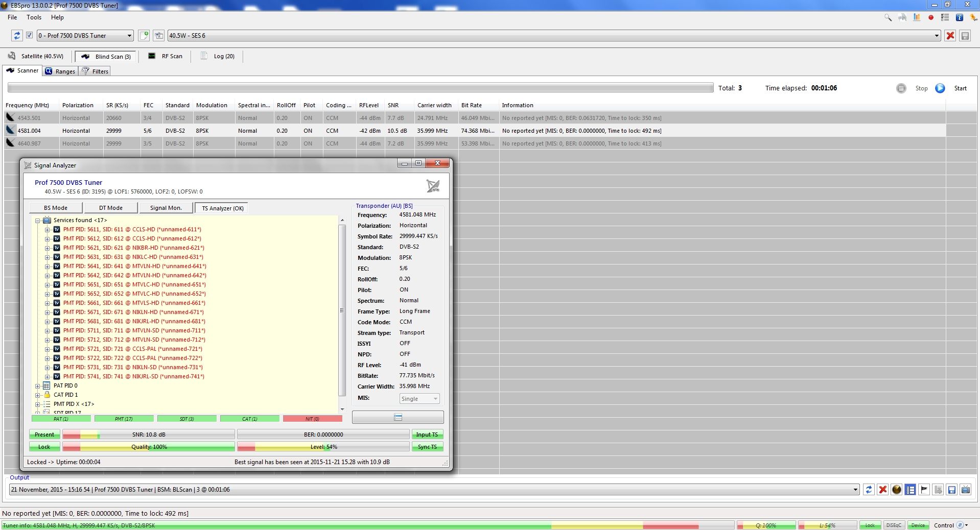Viewport: 980px width, 530px height.
Task: Click the magnifier search icon at top right
Action: [888, 17]
